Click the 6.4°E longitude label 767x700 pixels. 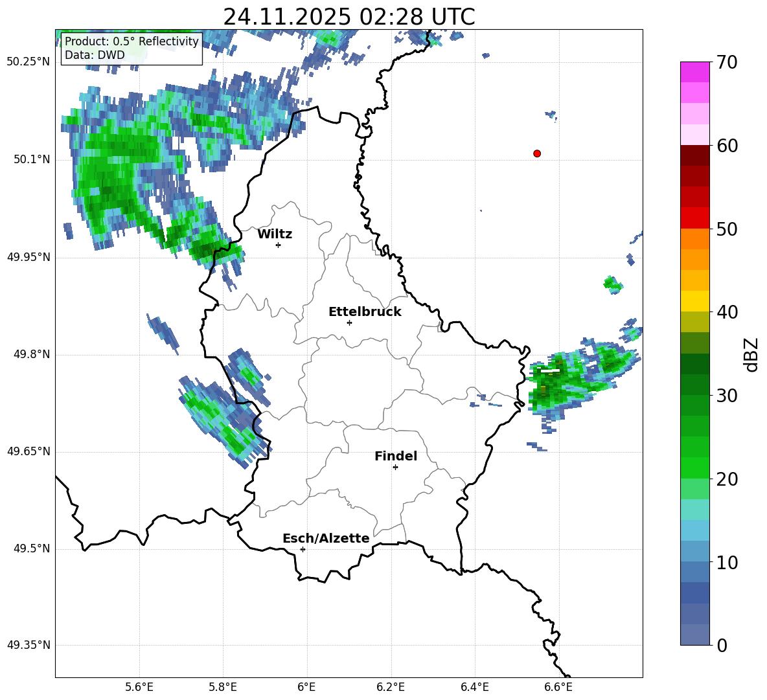(x=475, y=687)
